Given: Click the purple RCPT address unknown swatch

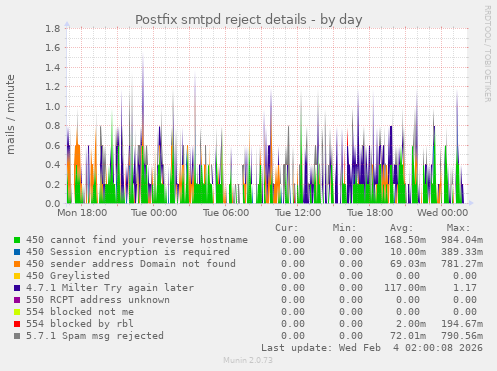Looking at the screenshot, I should click(x=17, y=300).
